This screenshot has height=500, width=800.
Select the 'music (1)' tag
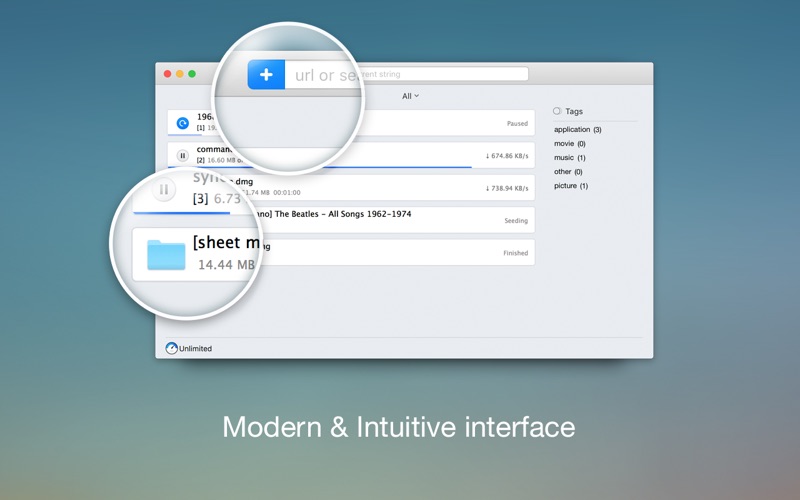[x=569, y=158]
